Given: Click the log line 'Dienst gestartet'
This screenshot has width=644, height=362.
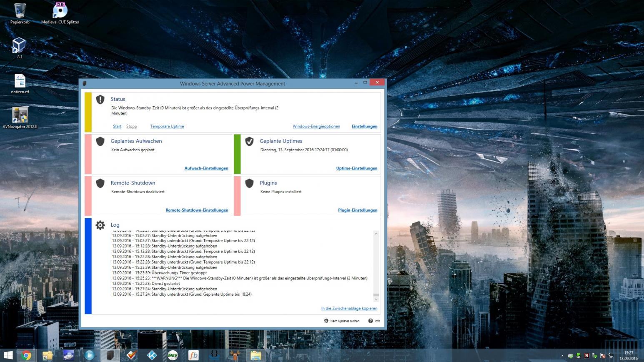Looking at the screenshot, I should [146, 283].
